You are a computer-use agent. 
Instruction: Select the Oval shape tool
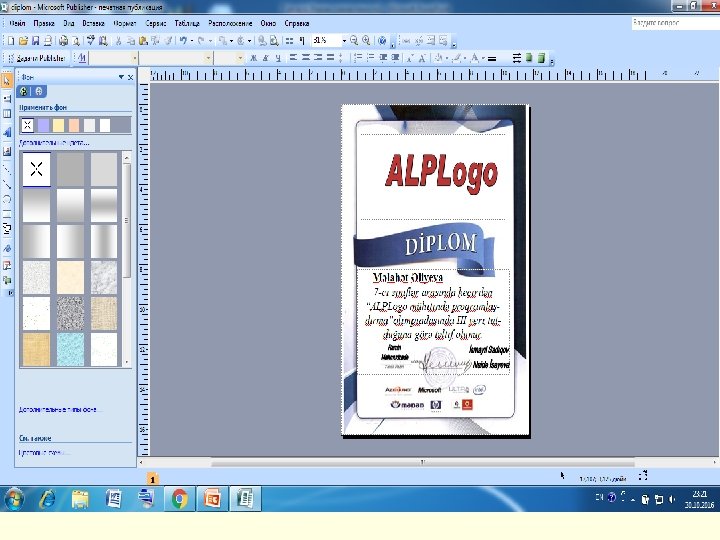click(x=7, y=199)
